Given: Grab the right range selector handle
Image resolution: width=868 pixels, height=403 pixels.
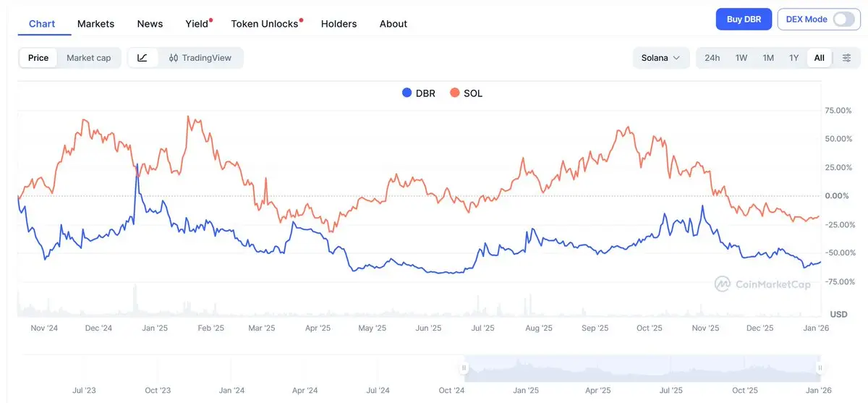Looking at the screenshot, I should (x=820, y=368).
